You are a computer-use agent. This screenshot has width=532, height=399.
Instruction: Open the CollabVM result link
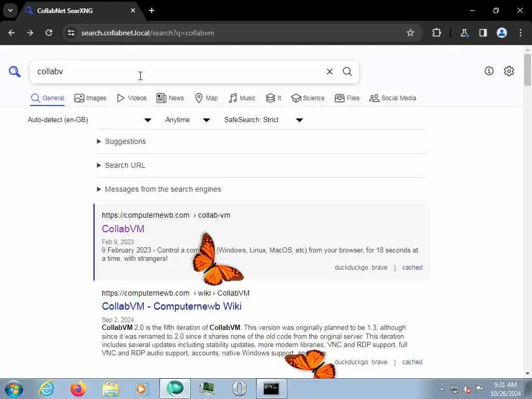[x=123, y=229]
